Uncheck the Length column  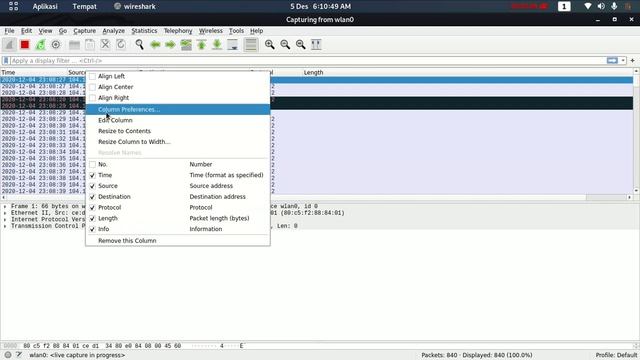[93, 218]
